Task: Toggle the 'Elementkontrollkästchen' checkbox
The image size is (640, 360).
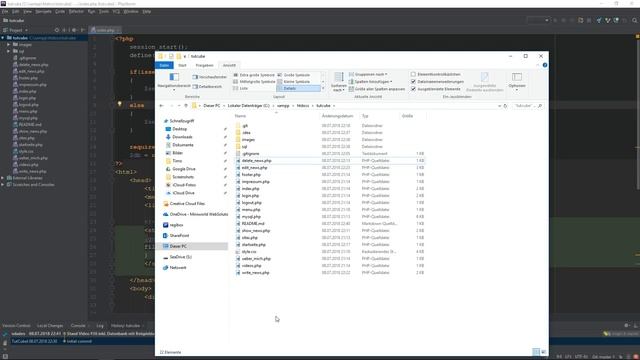Action: (413, 74)
